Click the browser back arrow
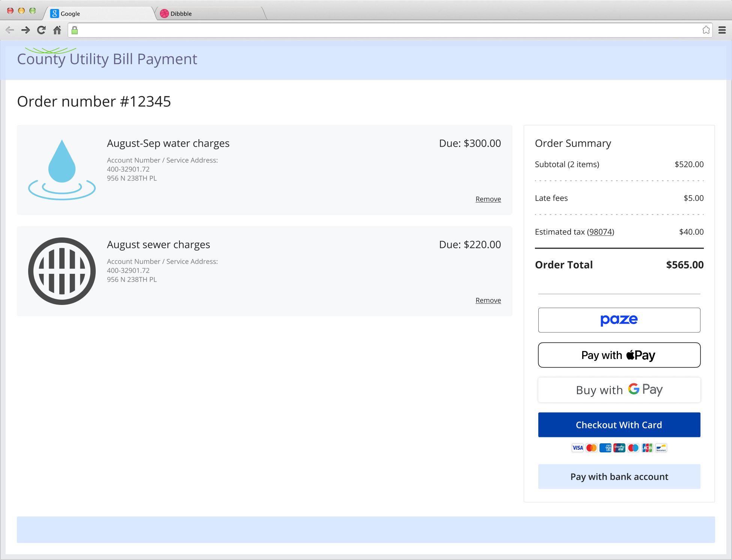732x560 pixels. [10, 30]
